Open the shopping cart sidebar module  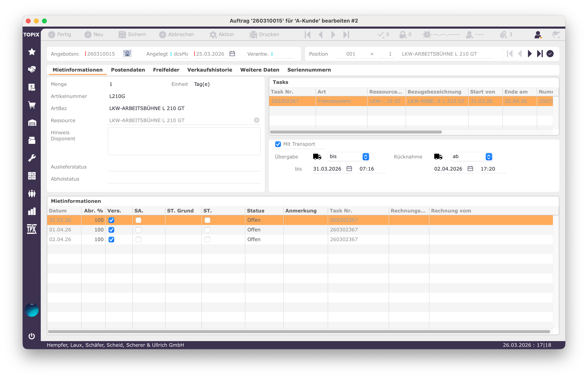coord(32,105)
